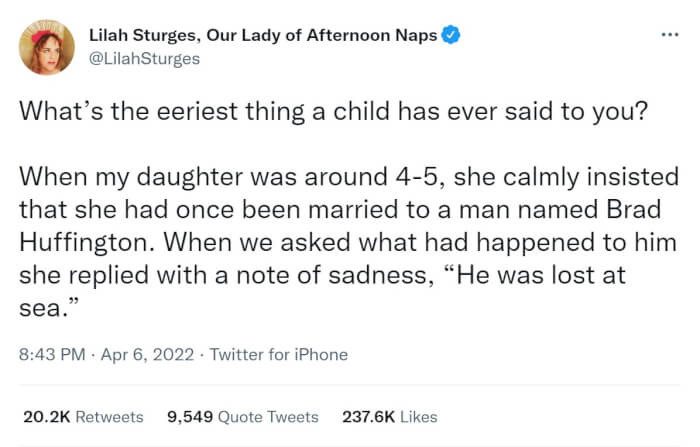Click the 20.2K retweet count number

coord(45,416)
